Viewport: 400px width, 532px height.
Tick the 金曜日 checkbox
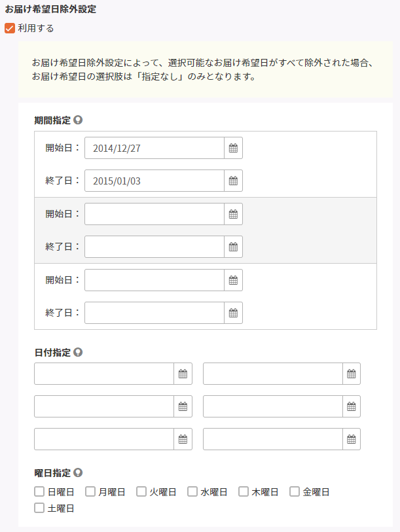[x=295, y=491]
